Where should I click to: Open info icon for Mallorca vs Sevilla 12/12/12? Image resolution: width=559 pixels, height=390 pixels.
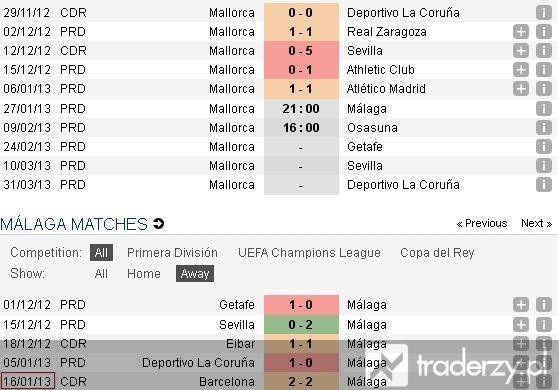[x=544, y=51]
